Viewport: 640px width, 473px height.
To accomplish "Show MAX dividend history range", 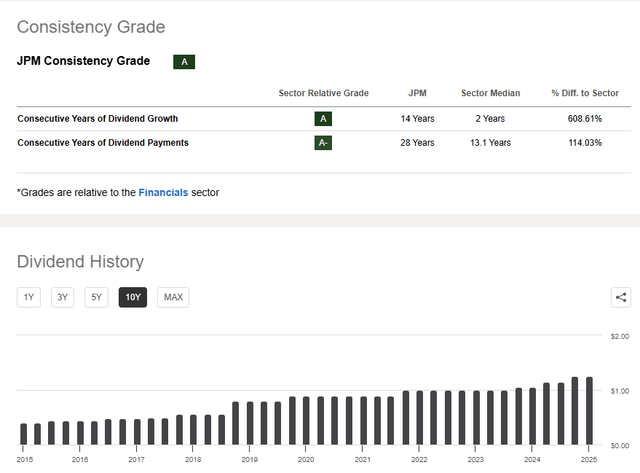I will coord(173,297).
